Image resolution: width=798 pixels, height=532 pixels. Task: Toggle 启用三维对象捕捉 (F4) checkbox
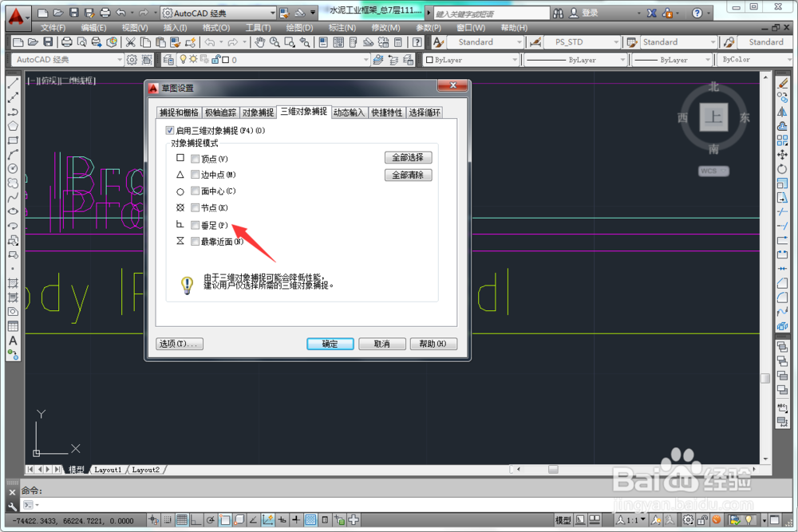(x=170, y=131)
